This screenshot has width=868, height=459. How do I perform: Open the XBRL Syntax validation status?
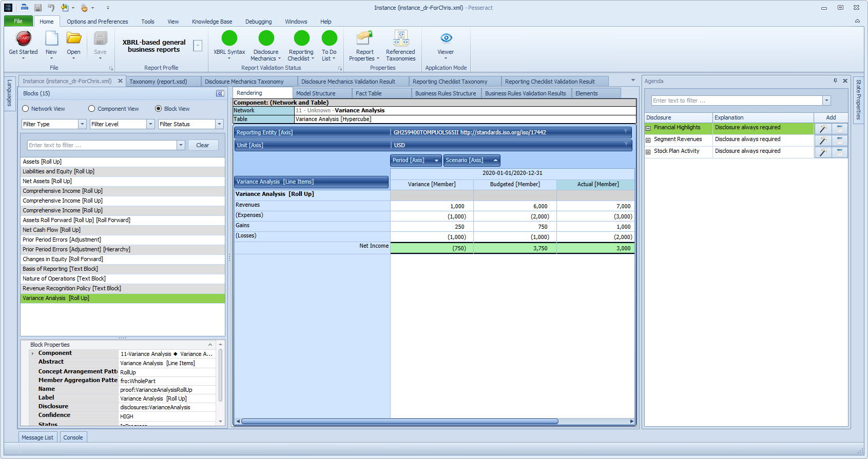click(x=229, y=38)
